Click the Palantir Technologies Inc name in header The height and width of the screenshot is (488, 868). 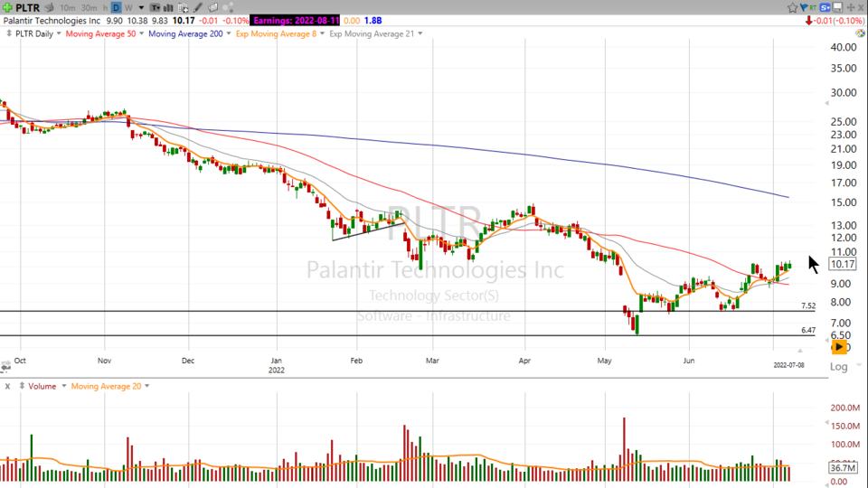coord(52,21)
